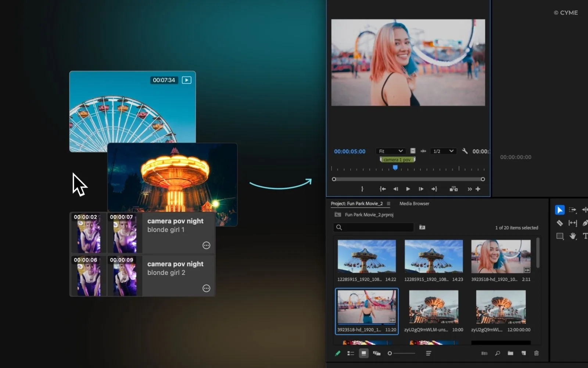Click the New Item icon
Screen dimensions: 588x368
(x=523, y=353)
